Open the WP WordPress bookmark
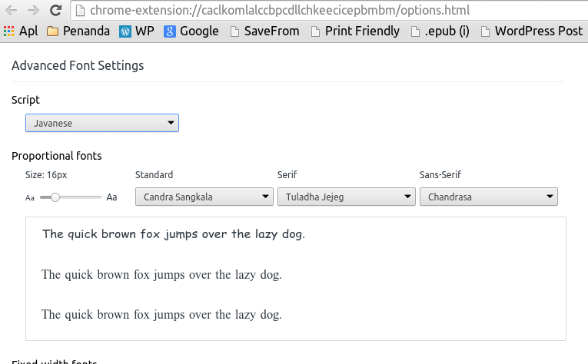 point(137,31)
